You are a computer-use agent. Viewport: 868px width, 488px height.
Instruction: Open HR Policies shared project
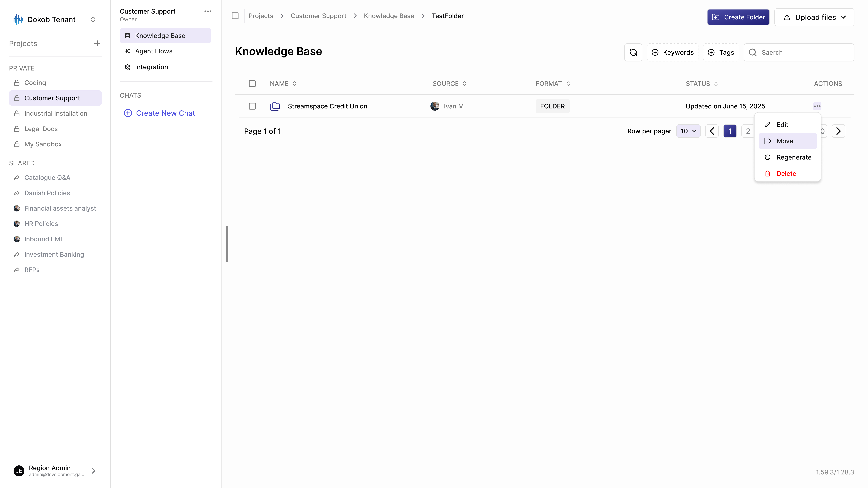(55, 224)
